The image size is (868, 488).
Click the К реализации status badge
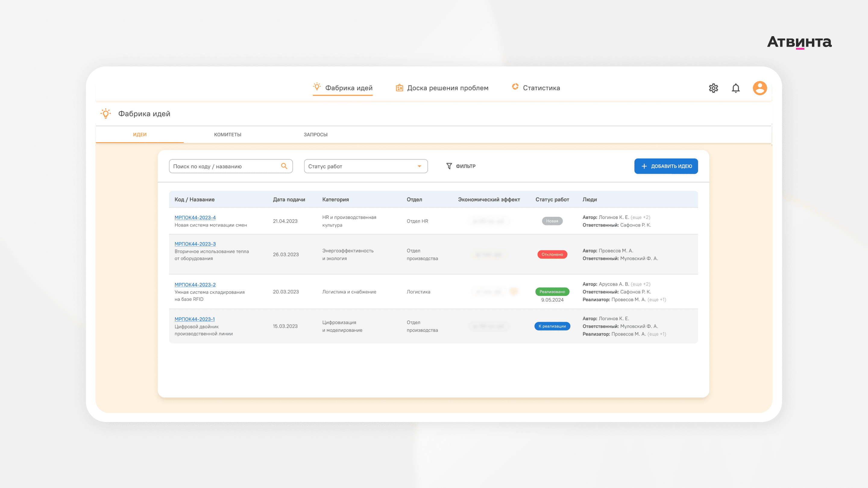click(552, 326)
